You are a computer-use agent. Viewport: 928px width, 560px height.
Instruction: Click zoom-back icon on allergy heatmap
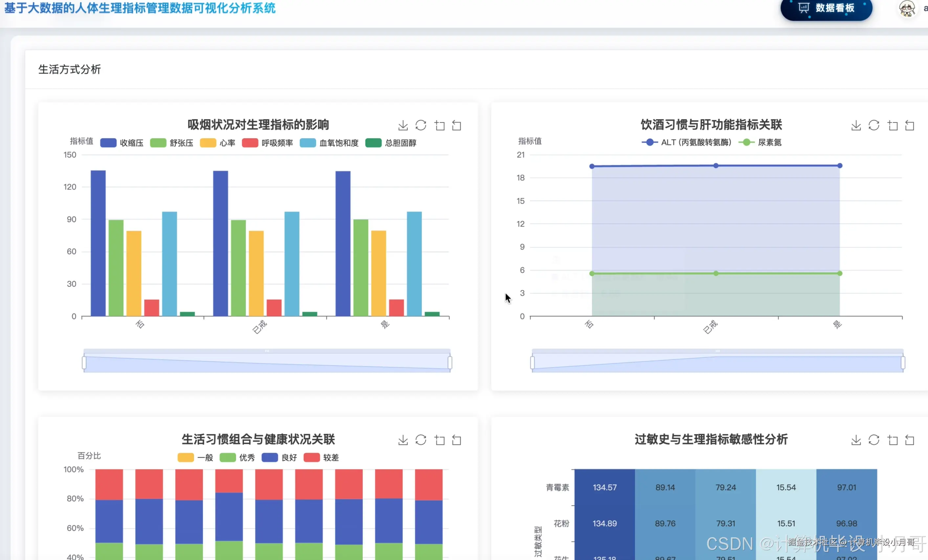(910, 440)
